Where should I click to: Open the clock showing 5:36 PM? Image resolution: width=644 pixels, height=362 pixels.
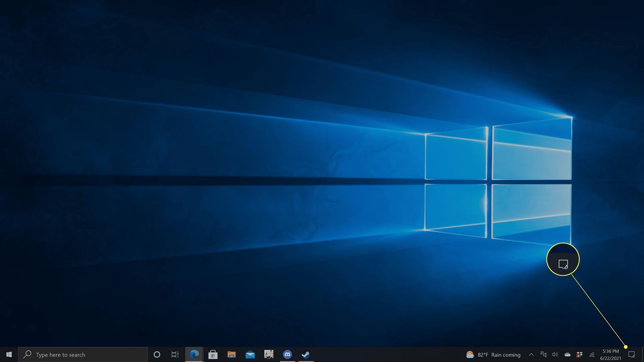tap(611, 355)
